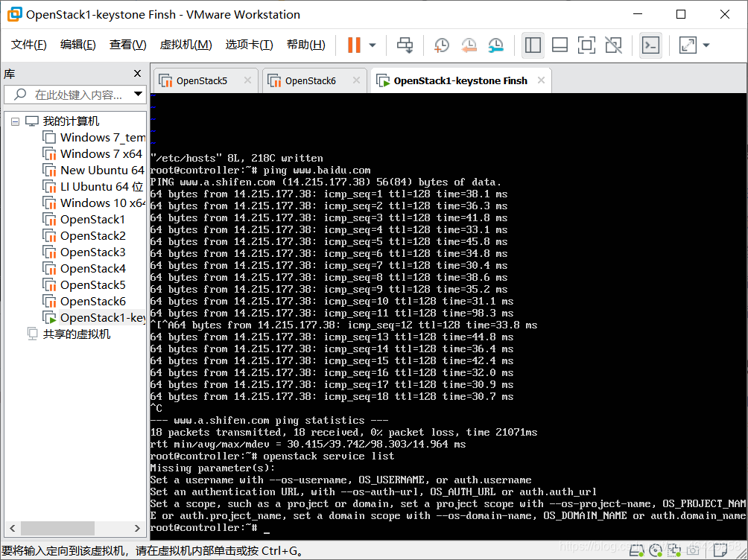Click the message log icon in status bar
This screenshot has height=560, width=748.
pyautogui.click(x=720, y=551)
